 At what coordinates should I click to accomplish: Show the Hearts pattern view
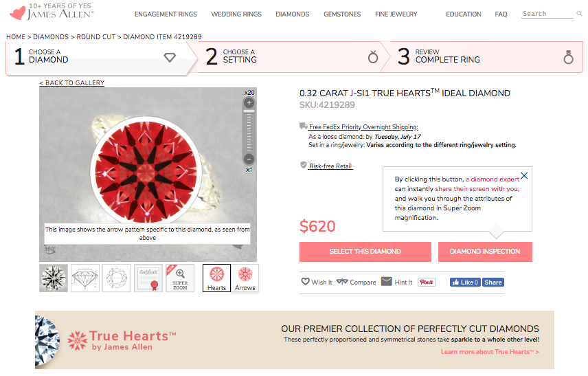point(217,278)
